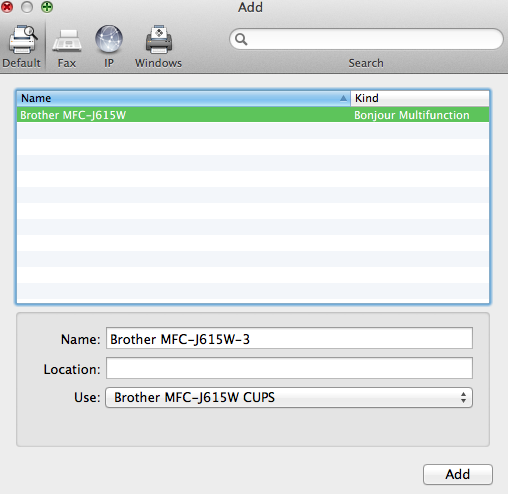Select the Brother MFC-J615W printer row
Image resolution: width=508 pixels, height=494 pixels.
click(x=253, y=115)
